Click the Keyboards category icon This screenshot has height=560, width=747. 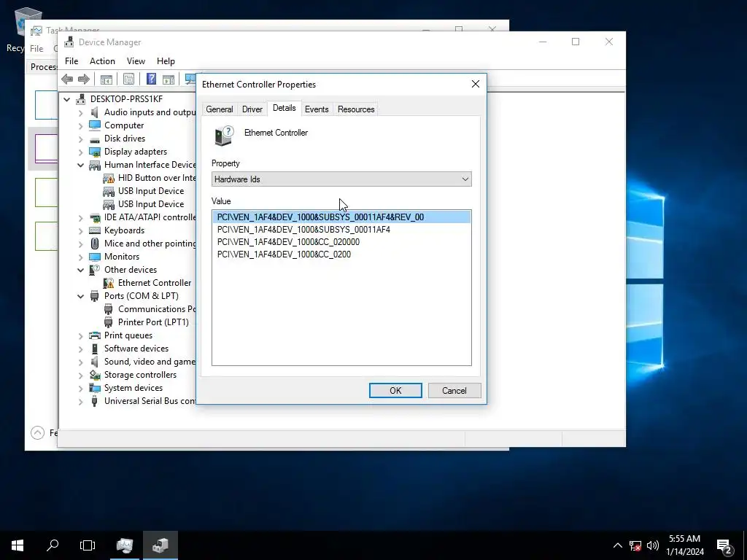95,230
